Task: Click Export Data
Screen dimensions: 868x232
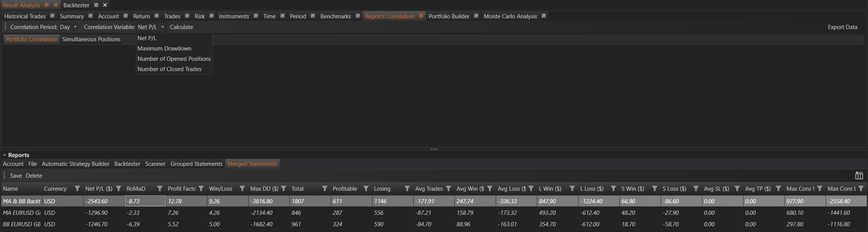Action: (842, 27)
